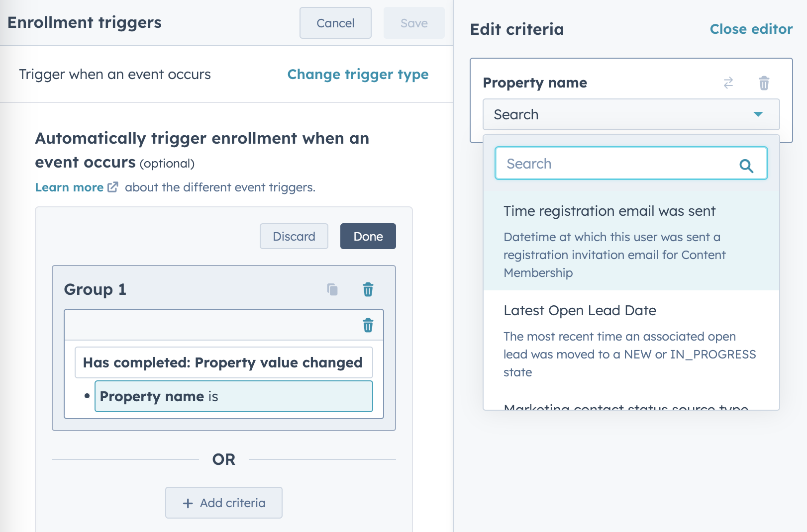This screenshot has width=807, height=532.
Task: Delete Group 1 using its trash icon
Action: pyautogui.click(x=367, y=289)
